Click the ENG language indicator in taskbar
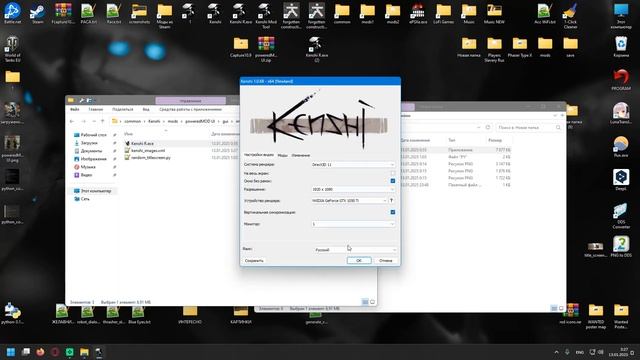 (x=580, y=352)
